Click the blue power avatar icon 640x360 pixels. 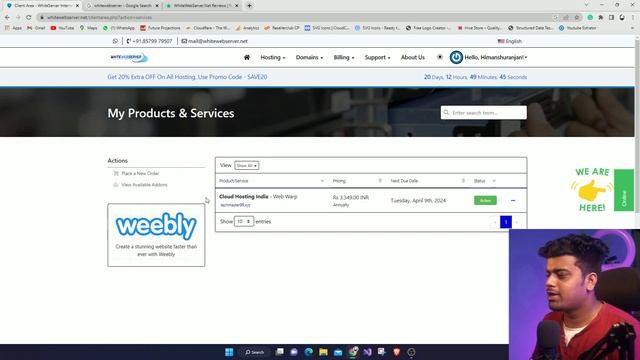[x=456, y=57]
